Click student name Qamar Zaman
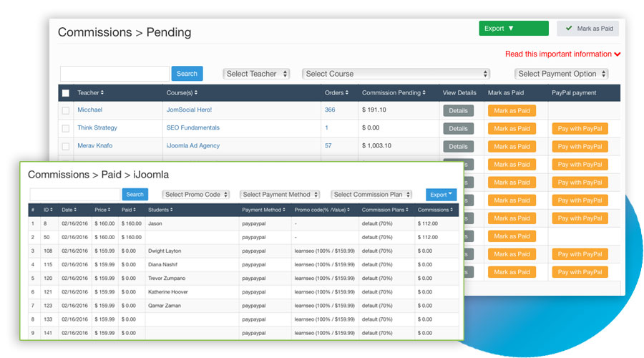Image resolution: width=644 pixels, height=358 pixels. pyautogui.click(x=165, y=306)
